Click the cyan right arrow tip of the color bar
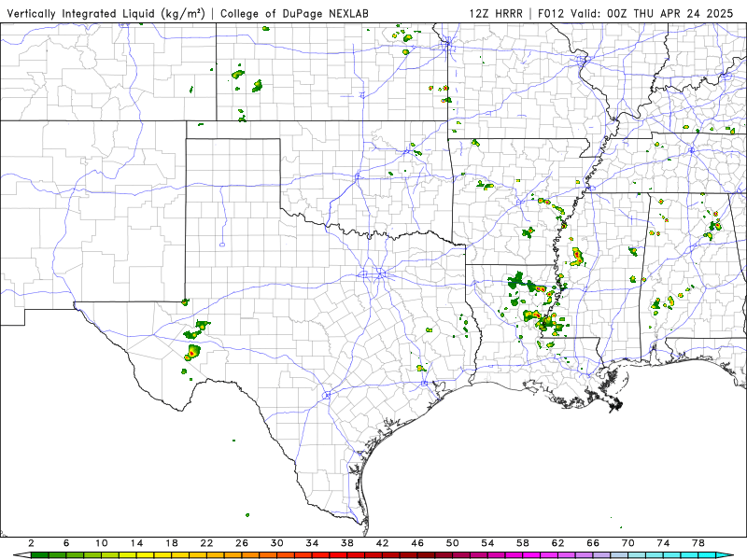747x560 pixels. click(x=725, y=555)
